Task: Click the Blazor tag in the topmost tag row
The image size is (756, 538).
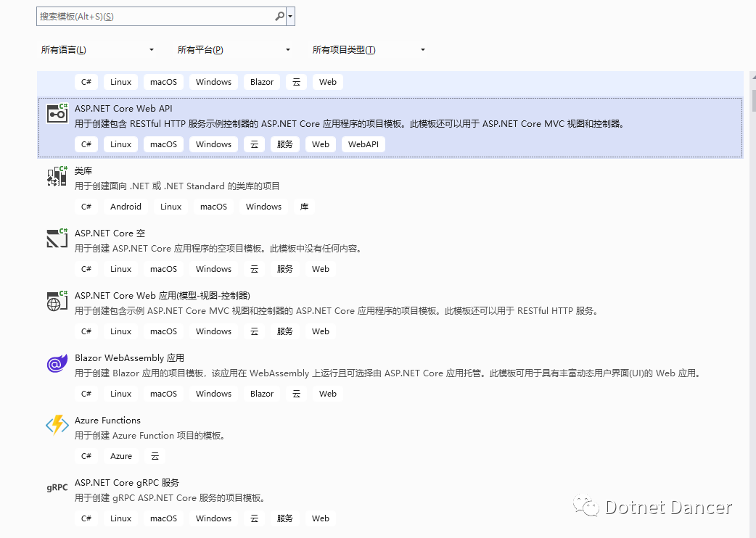Action: [262, 82]
